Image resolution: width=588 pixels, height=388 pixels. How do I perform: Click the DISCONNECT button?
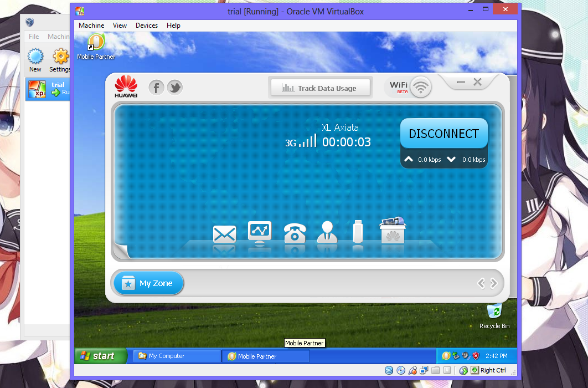click(444, 134)
